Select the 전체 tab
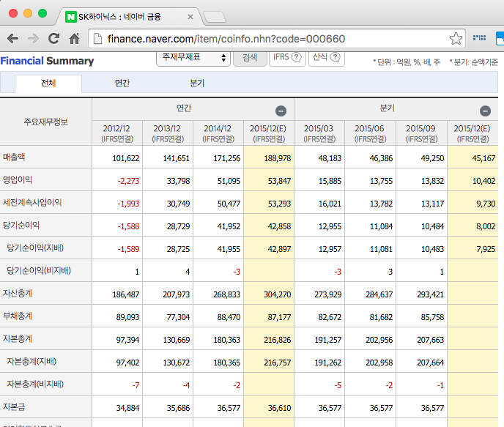The width and height of the screenshot is (504, 427). click(48, 83)
